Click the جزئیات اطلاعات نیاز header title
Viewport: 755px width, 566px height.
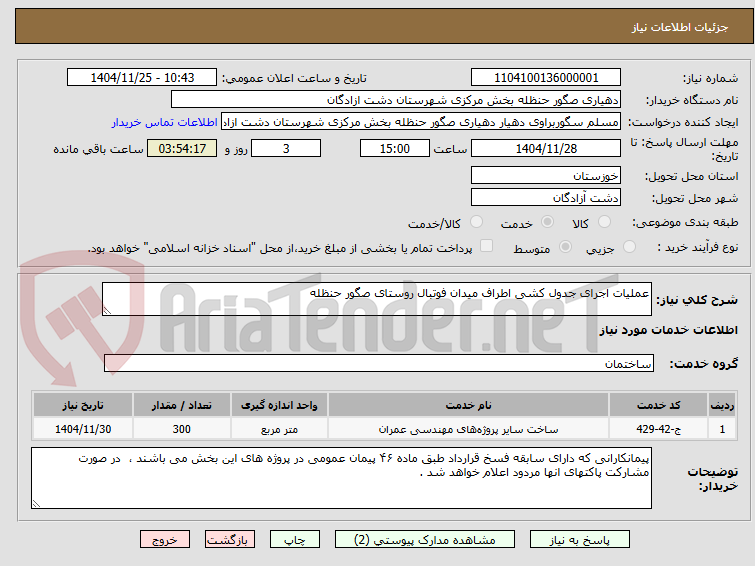coord(679,27)
